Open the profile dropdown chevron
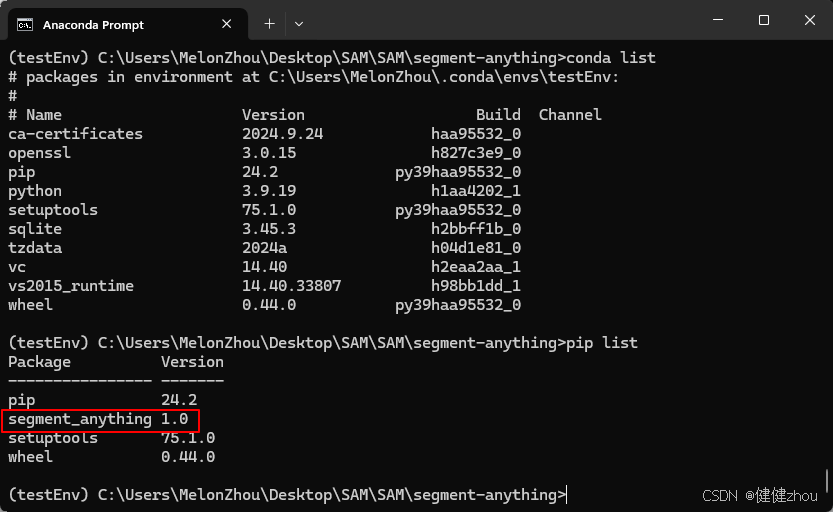Screen dimensions: 833x512 tap(299, 24)
